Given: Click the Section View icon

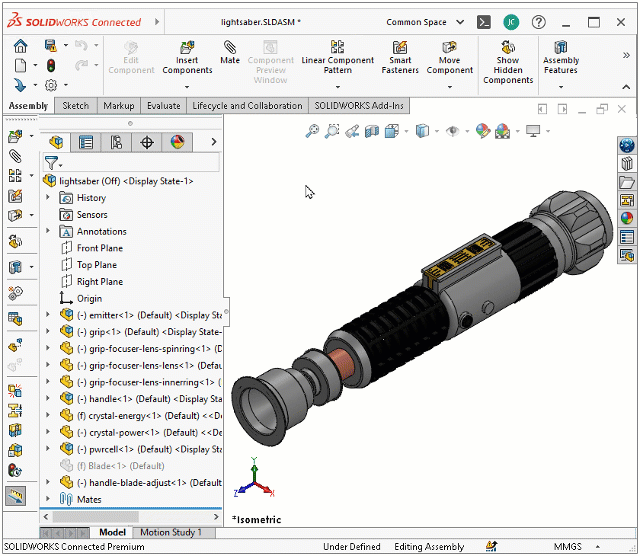Looking at the screenshot, I should click(372, 131).
